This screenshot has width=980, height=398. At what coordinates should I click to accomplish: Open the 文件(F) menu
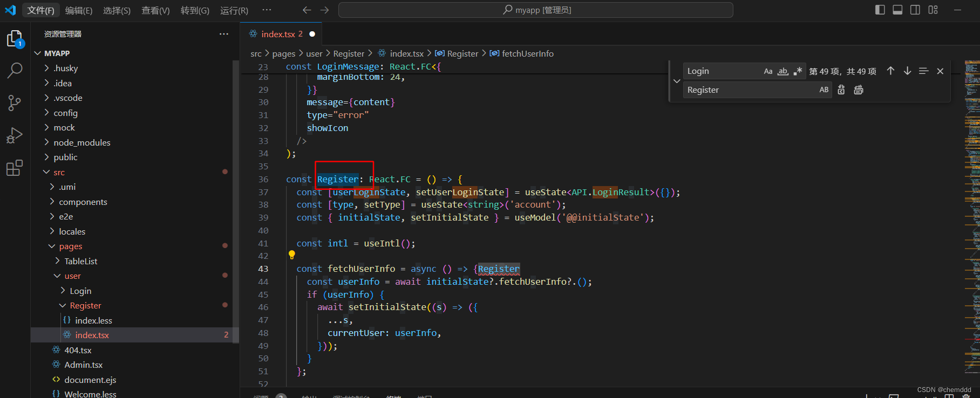pos(40,10)
